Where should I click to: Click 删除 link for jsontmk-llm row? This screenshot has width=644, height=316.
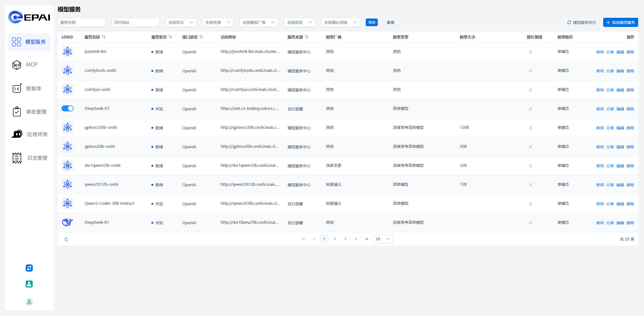click(x=630, y=52)
